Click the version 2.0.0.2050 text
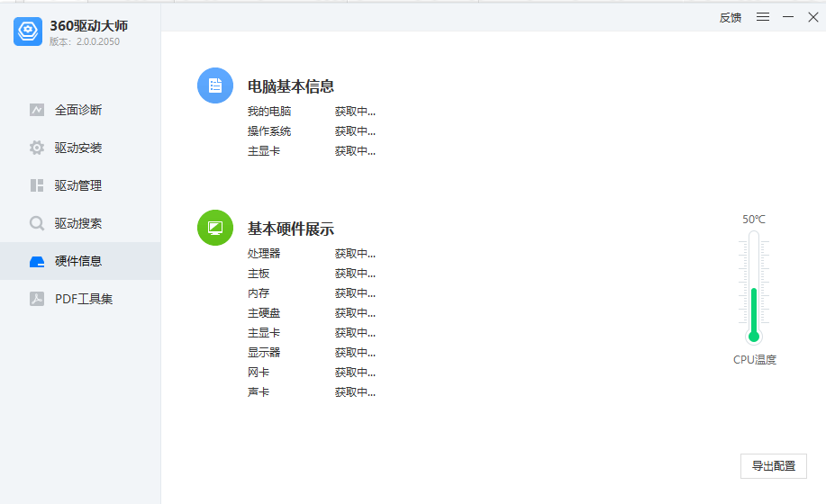Screen dimensions: 826x504 click(x=98, y=41)
